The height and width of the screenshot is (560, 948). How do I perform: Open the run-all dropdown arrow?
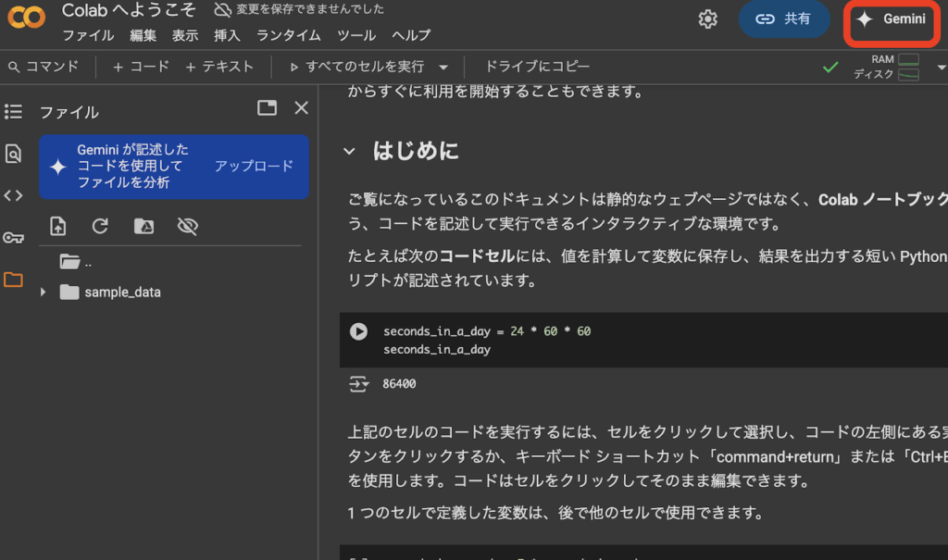(443, 68)
